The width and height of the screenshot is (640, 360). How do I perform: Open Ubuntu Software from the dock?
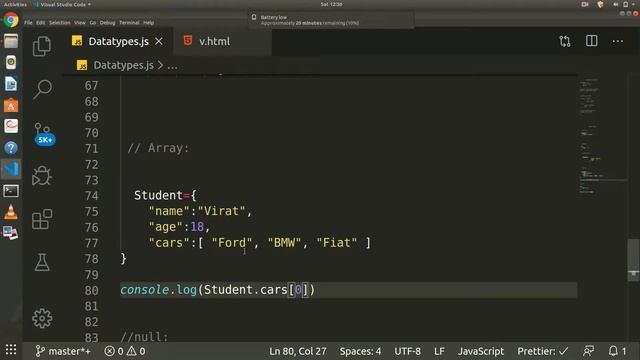coord(11,105)
